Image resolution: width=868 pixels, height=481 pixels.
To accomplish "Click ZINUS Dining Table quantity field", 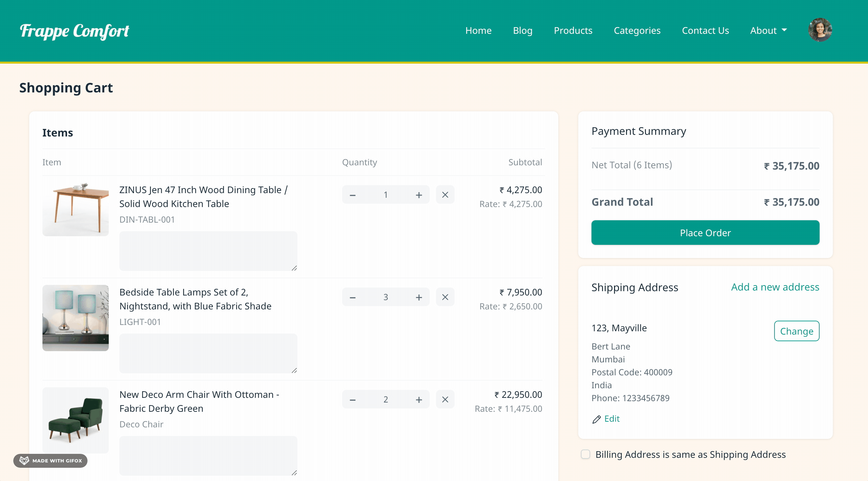I will (x=386, y=195).
